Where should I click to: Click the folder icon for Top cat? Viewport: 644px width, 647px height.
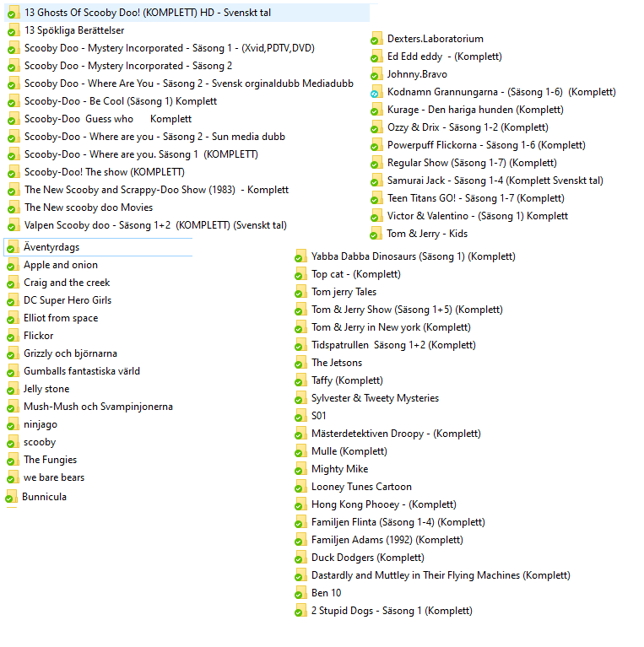300,274
